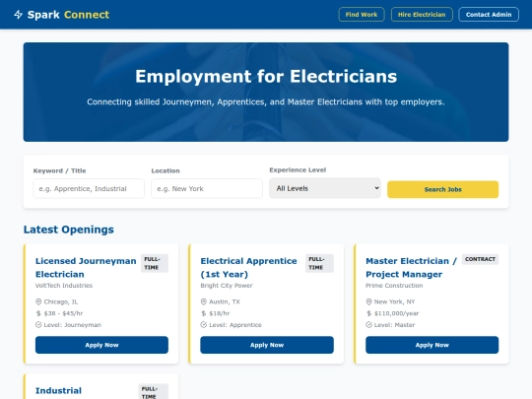The height and width of the screenshot is (399, 532).
Task: Click the Chicago, IL location text
Action: click(61, 301)
